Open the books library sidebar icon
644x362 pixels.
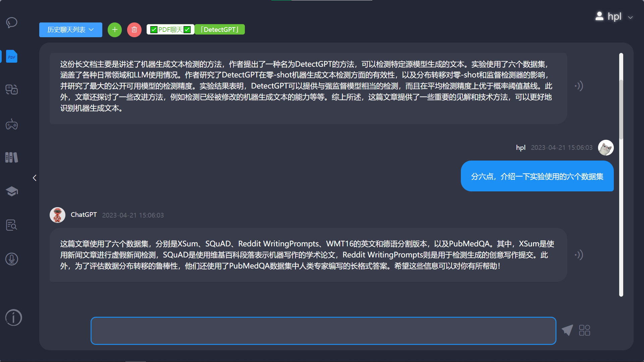(x=12, y=157)
